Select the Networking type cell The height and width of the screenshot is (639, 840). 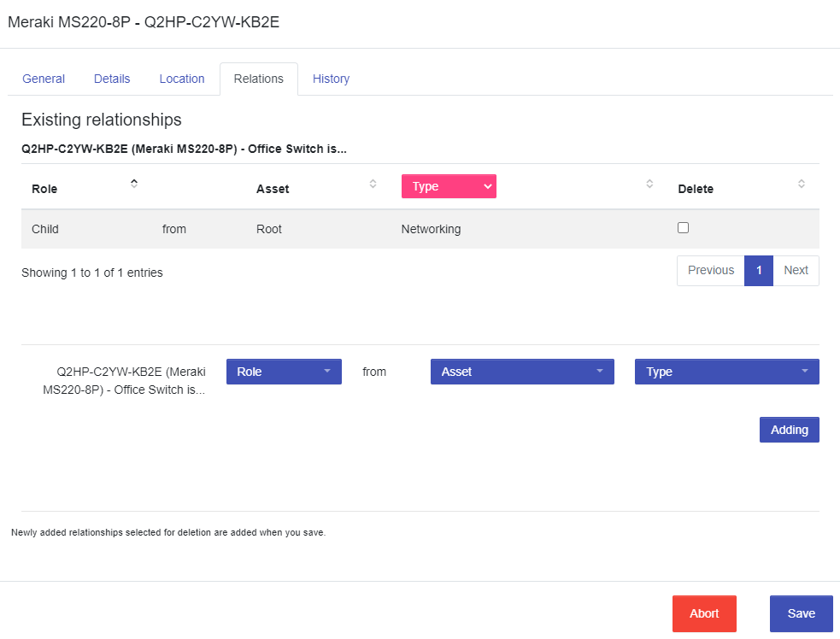pos(431,229)
